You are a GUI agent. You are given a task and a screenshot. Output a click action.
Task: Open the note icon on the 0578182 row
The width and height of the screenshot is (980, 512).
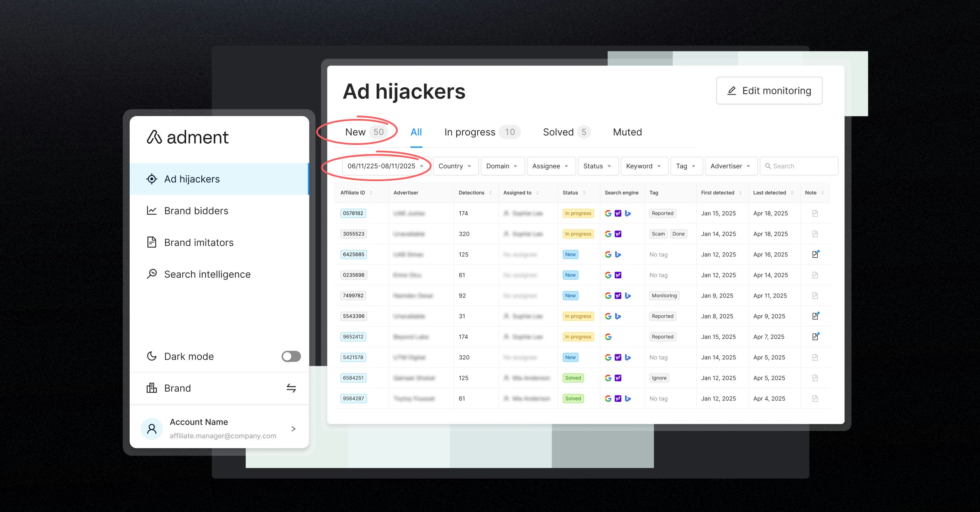(x=815, y=213)
